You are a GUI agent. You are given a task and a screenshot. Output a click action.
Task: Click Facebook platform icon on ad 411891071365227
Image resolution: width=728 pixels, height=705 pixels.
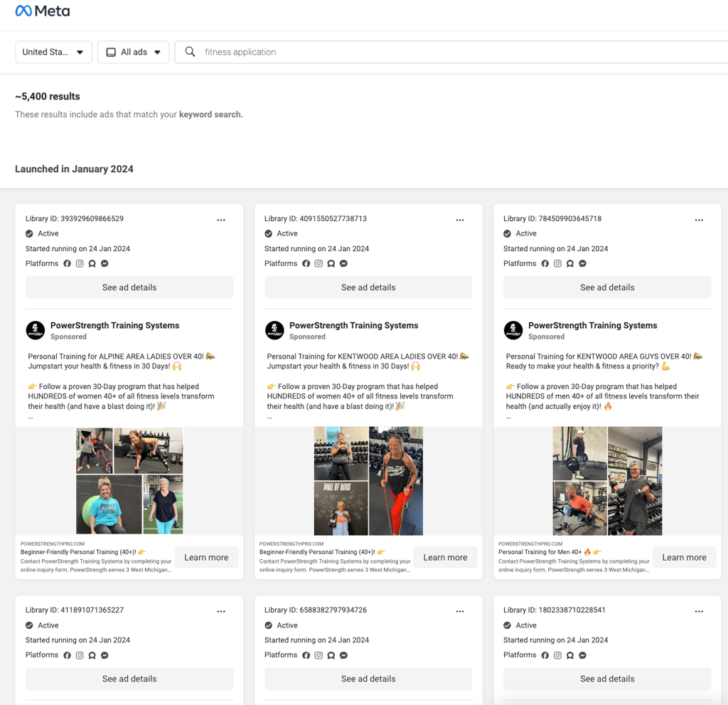68,655
